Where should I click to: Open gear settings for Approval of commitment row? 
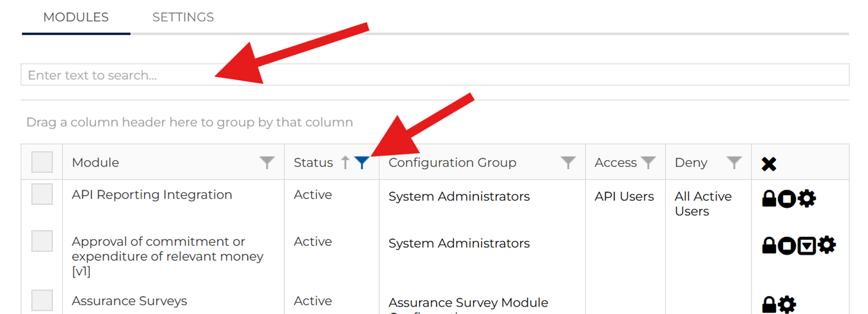(x=826, y=245)
